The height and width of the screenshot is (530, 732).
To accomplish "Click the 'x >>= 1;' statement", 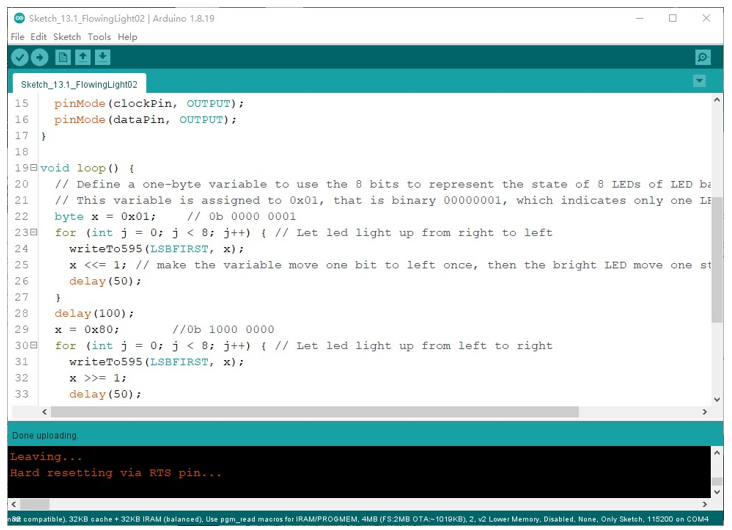I will coord(98,378).
